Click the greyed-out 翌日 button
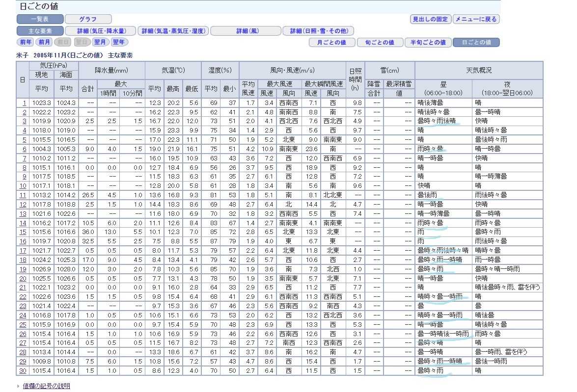This screenshot has width=577, height=392. tap(82, 42)
